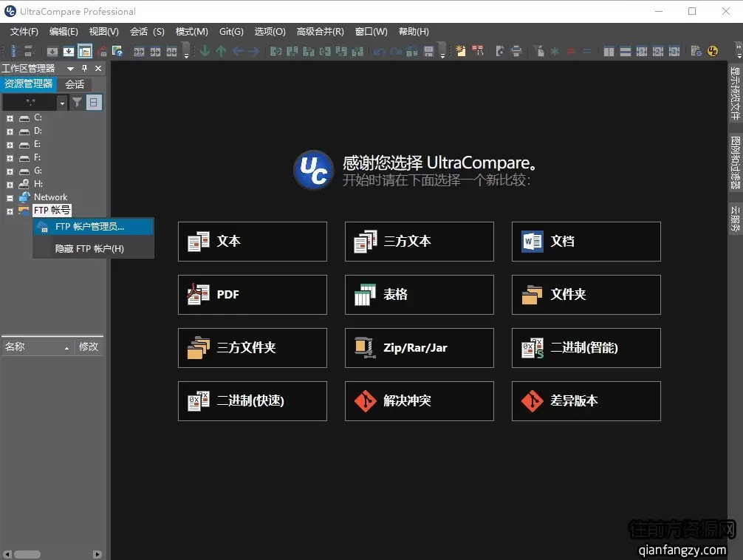743x560 pixels.
Task: Open the 显示预览文件 side panel tab
Action: tap(735, 93)
